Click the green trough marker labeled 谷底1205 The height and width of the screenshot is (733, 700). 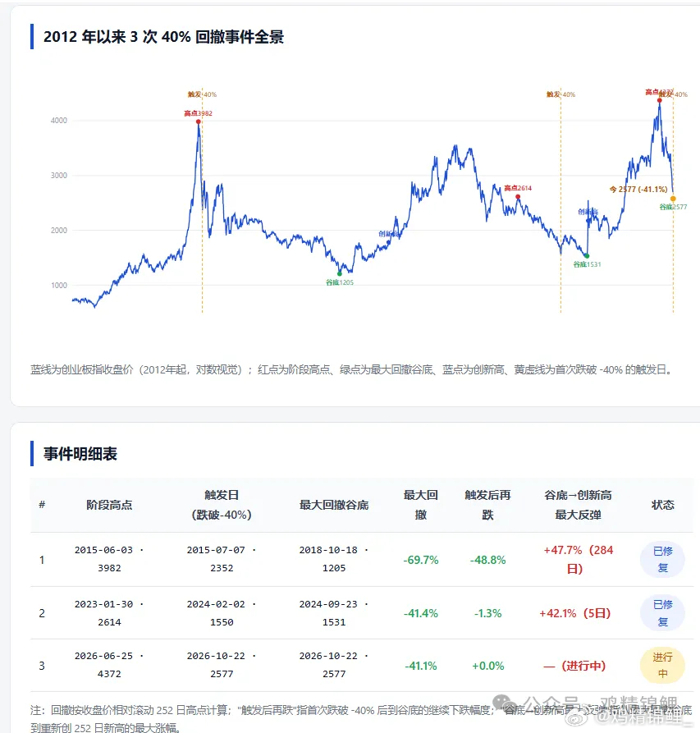tap(340, 273)
